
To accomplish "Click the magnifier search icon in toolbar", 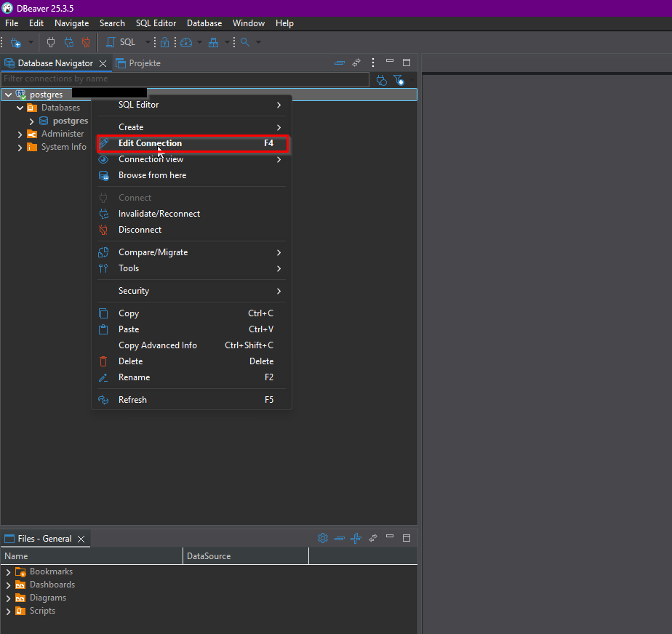I will (245, 42).
